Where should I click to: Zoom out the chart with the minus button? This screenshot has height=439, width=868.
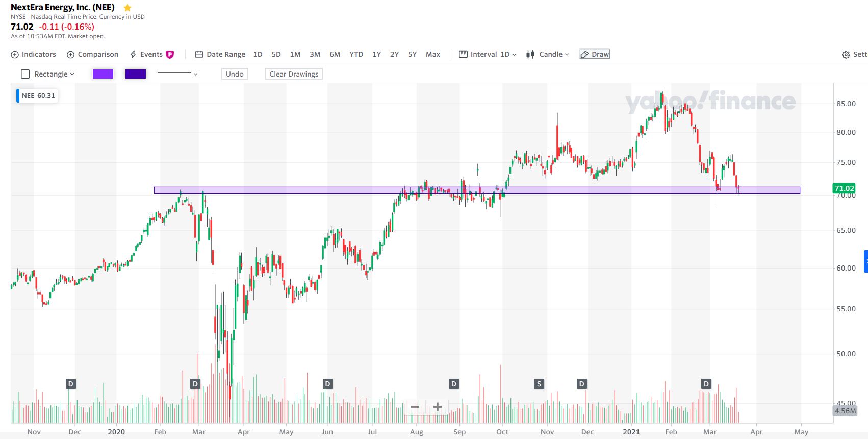pyautogui.click(x=415, y=407)
